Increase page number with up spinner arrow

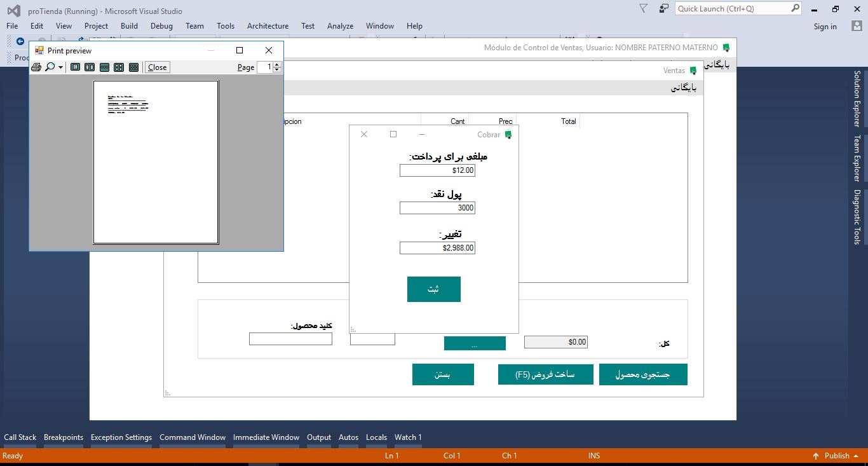[277, 64]
